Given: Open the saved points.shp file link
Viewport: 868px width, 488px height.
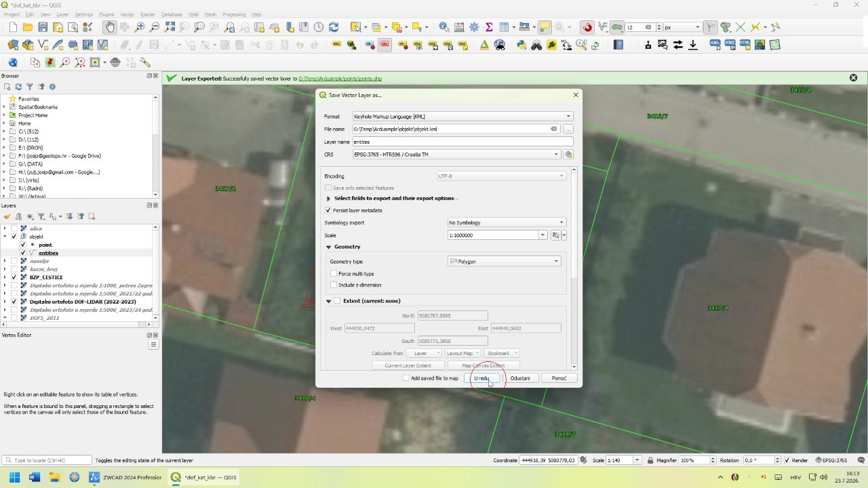Looking at the screenshot, I should [340, 79].
